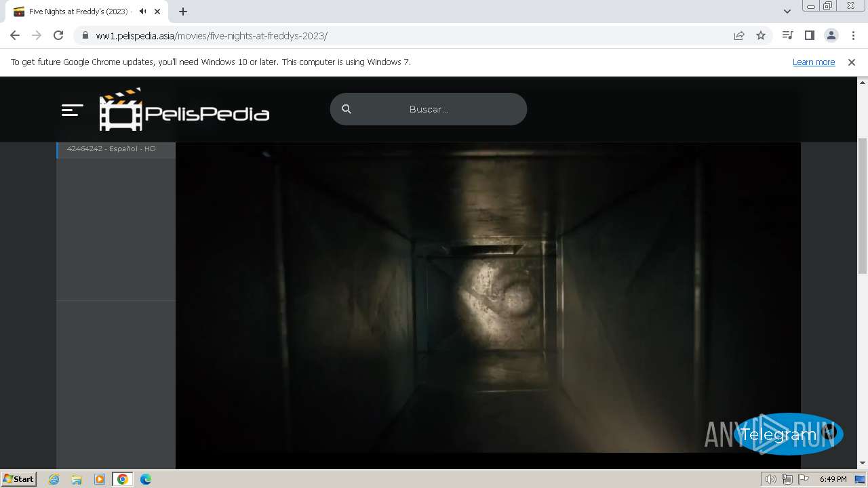
Task: Toggle Chrome side panel
Action: [x=809, y=35]
